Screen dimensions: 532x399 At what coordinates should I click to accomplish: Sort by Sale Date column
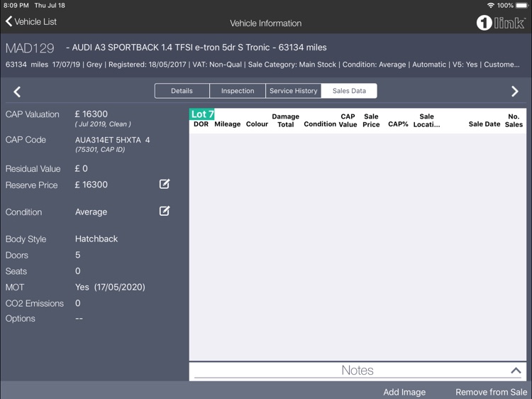(484, 124)
